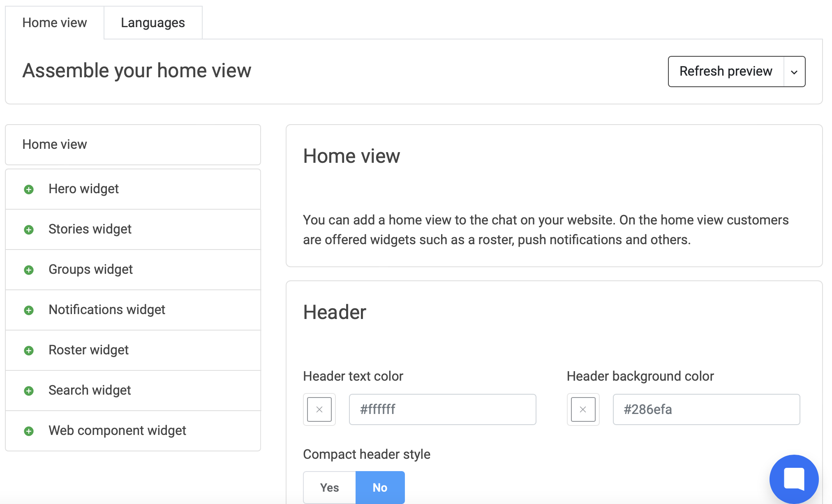Focus the #286efa background color field
832x504 pixels.
coord(706,409)
